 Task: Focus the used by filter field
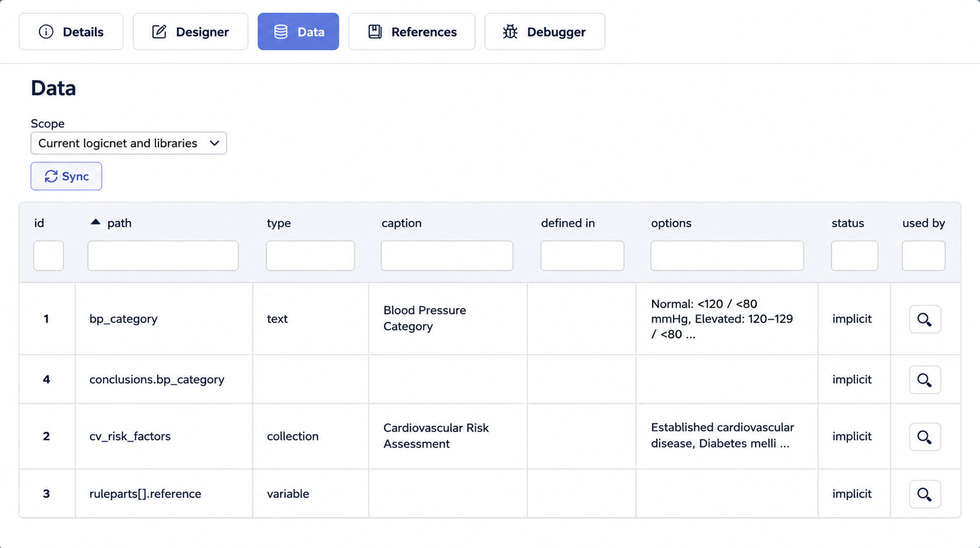pyautogui.click(x=923, y=255)
